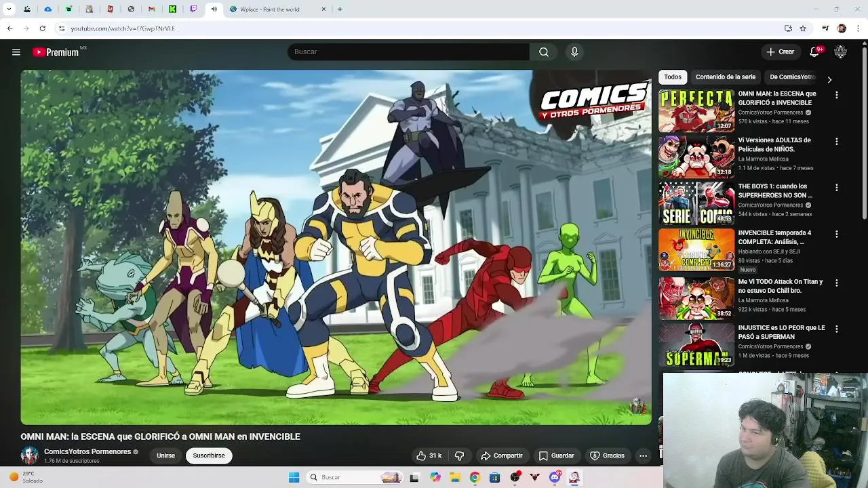Viewport: 868px width, 488px height.
Task: Click the Suscribirse button
Action: (x=209, y=455)
